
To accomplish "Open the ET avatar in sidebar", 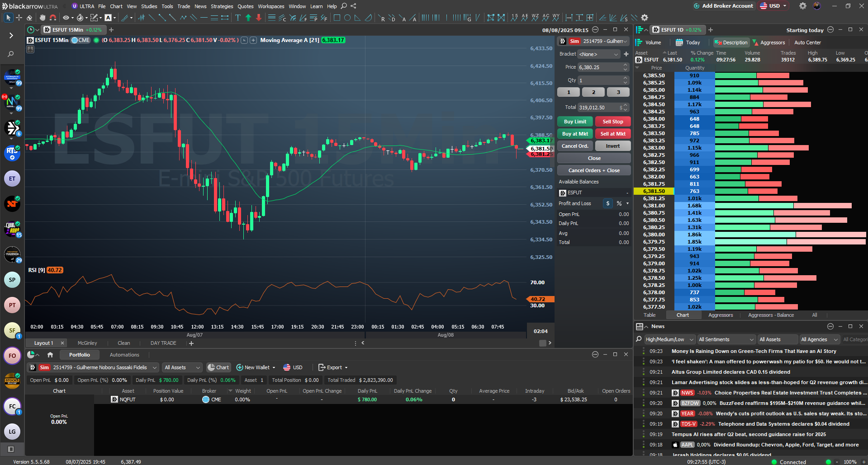I will click(x=12, y=178).
